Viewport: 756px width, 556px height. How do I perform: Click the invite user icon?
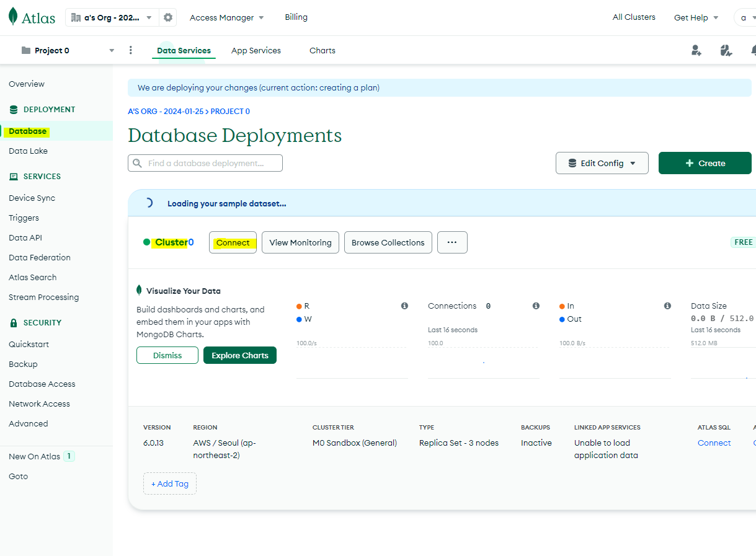pos(696,50)
